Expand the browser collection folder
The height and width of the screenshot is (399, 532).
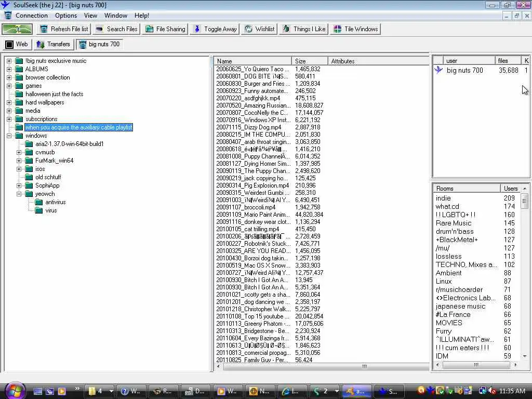click(x=9, y=78)
